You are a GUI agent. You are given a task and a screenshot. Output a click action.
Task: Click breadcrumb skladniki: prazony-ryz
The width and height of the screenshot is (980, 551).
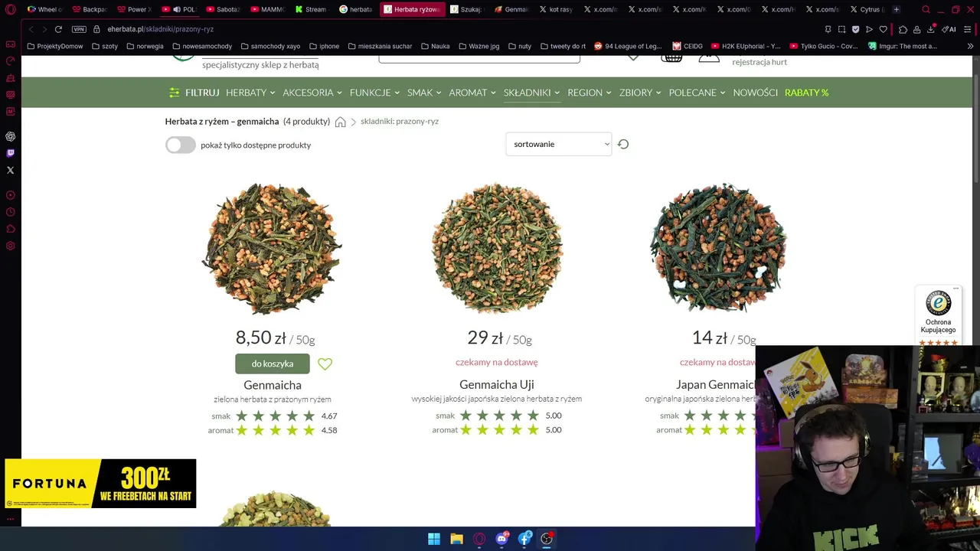click(400, 122)
